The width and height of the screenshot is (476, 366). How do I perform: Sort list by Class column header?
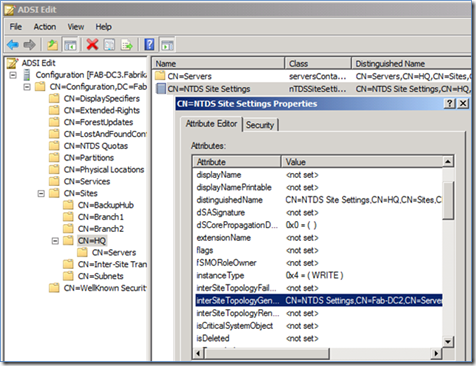tap(318, 63)
